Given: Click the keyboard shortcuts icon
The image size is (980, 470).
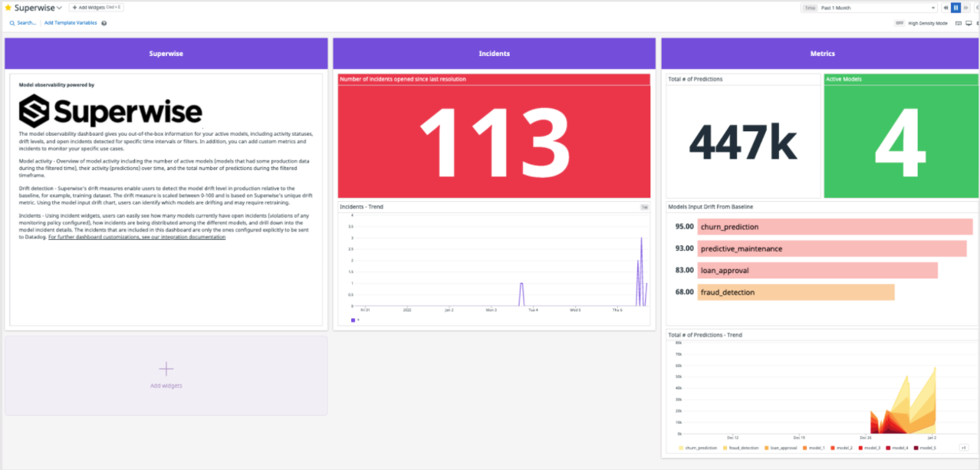Looking at the screenshot, I should [959, 23].
